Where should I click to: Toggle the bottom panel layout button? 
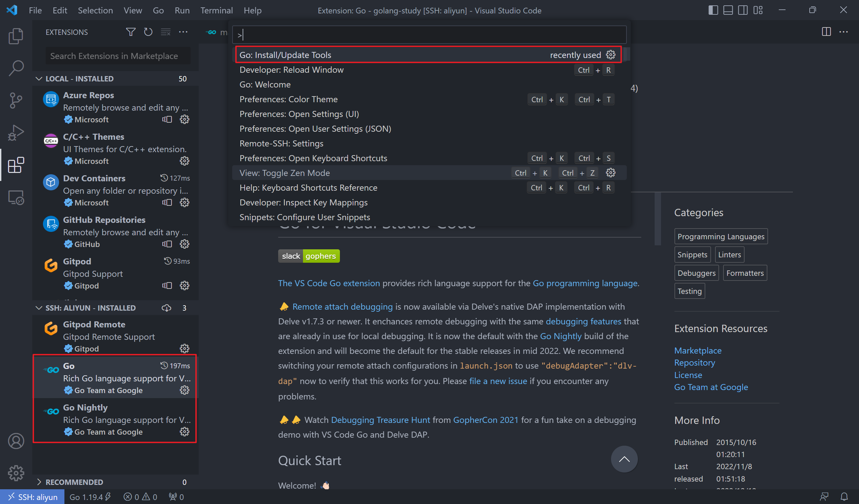728,10
